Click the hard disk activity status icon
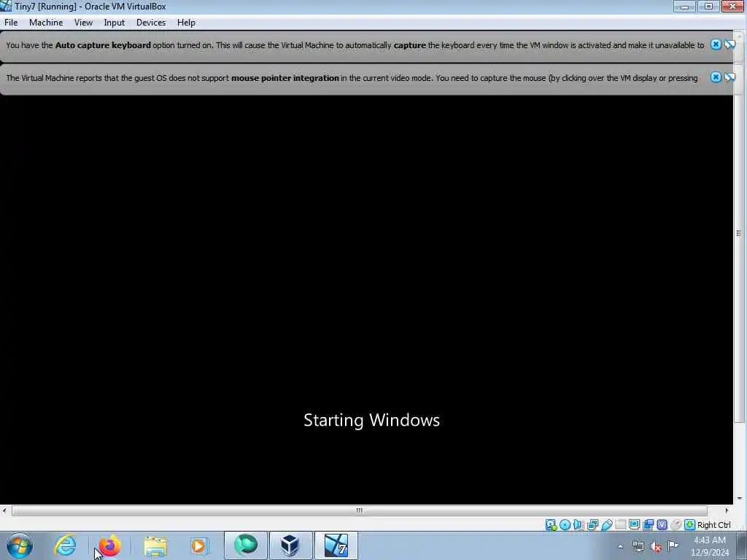Image resolution: width=747 pixels, height=560 pixels. coord(551,525)
